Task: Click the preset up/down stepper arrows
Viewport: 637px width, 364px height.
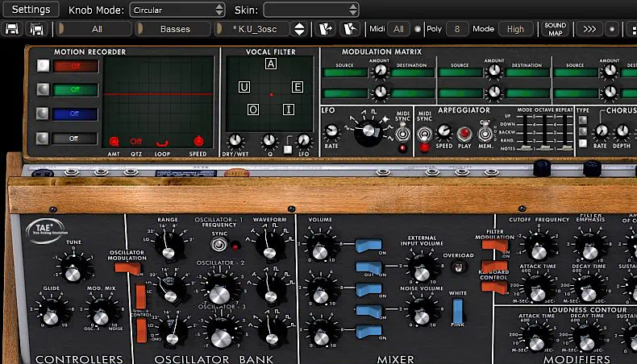Action: point(299,29)
